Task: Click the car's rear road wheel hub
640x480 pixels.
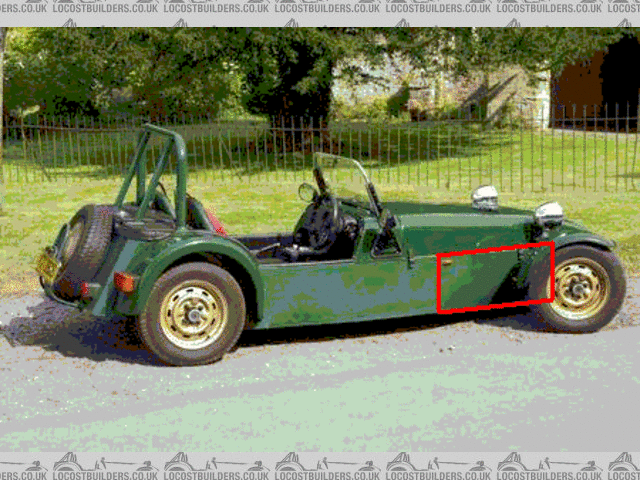Action: 193,315
